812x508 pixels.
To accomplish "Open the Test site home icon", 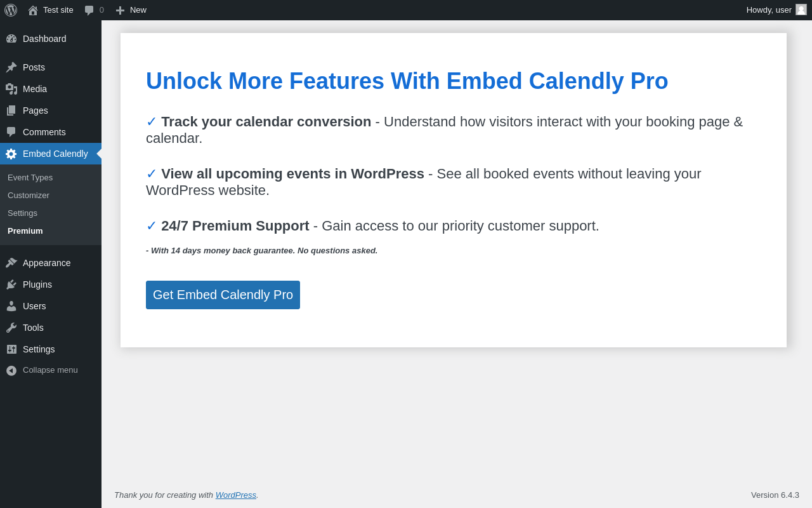I will coord(33,10).
